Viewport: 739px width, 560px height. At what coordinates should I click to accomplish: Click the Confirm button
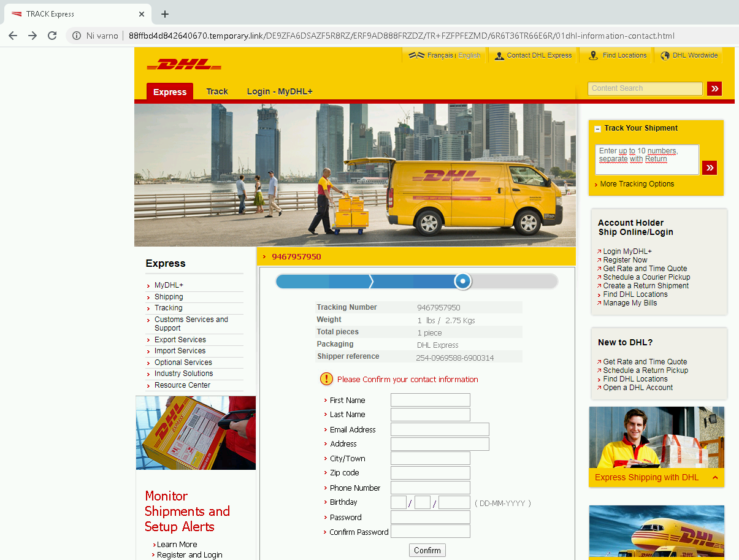coord(427,550)
